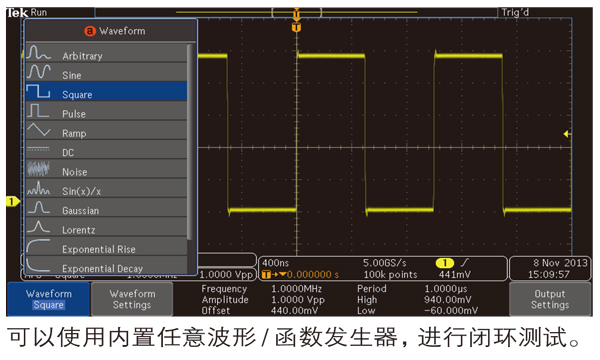Select the Sin(x)/x waveform icon
The image size is (600, 360).
[x=38, y=188]
